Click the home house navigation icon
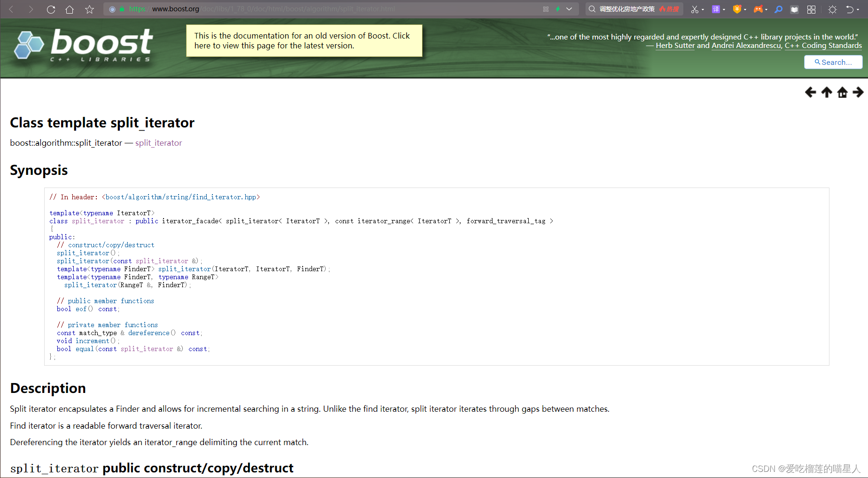This screenshot has width=868, height=478. pyautogui.click(x=842, y=92)
